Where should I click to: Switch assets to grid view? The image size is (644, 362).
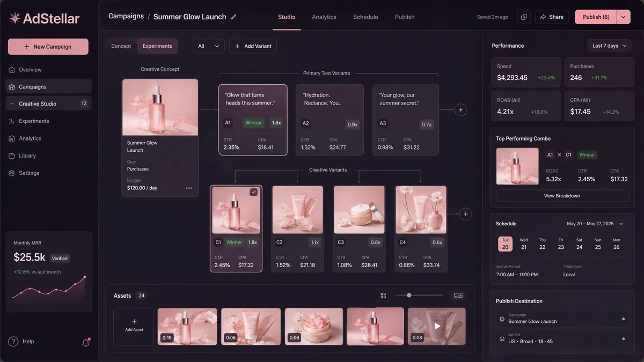(x=383, y=295)
